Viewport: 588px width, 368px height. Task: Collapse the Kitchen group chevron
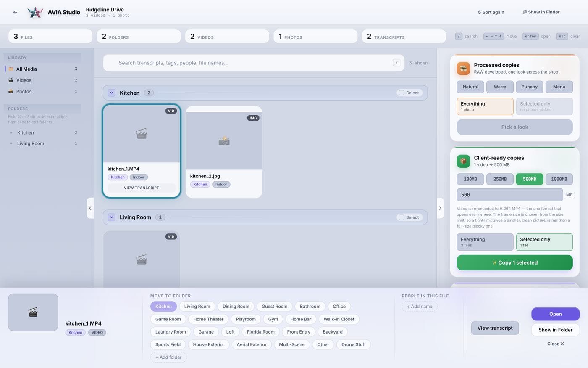(111, 93)
